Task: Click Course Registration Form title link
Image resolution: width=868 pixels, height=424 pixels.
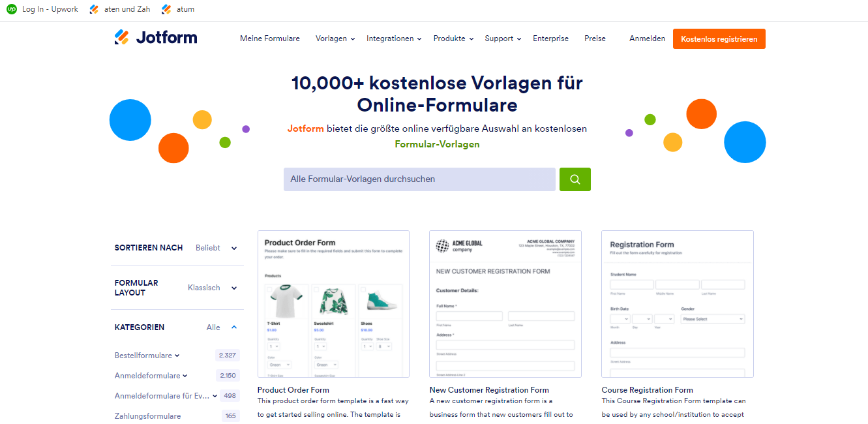Action: coord(648,390)
